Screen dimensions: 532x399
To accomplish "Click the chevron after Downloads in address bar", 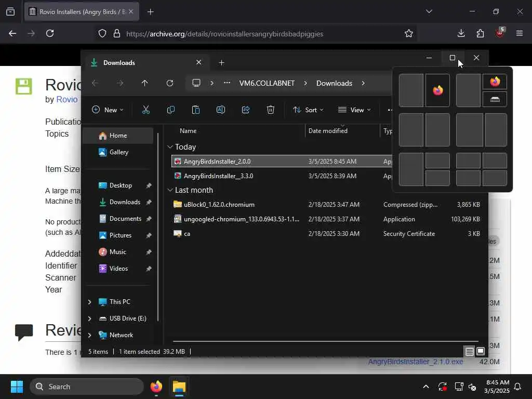I will point(363,83).
